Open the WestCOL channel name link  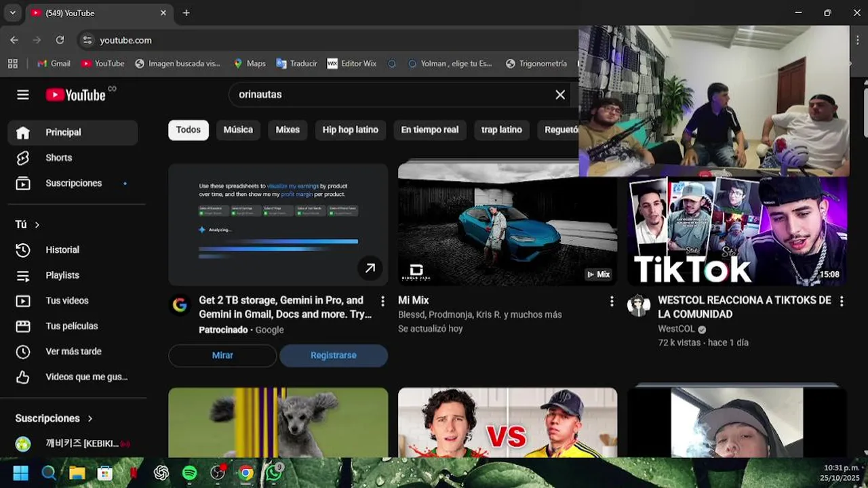[676, 329]
